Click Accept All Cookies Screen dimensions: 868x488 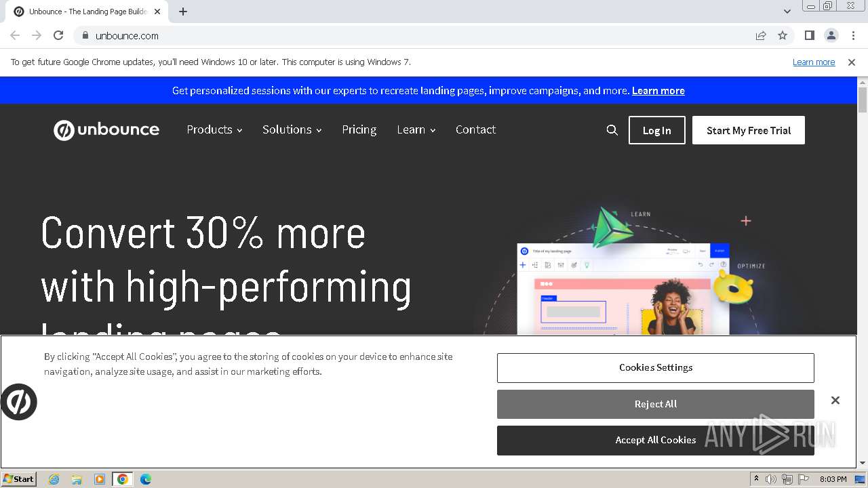(656, 440)
